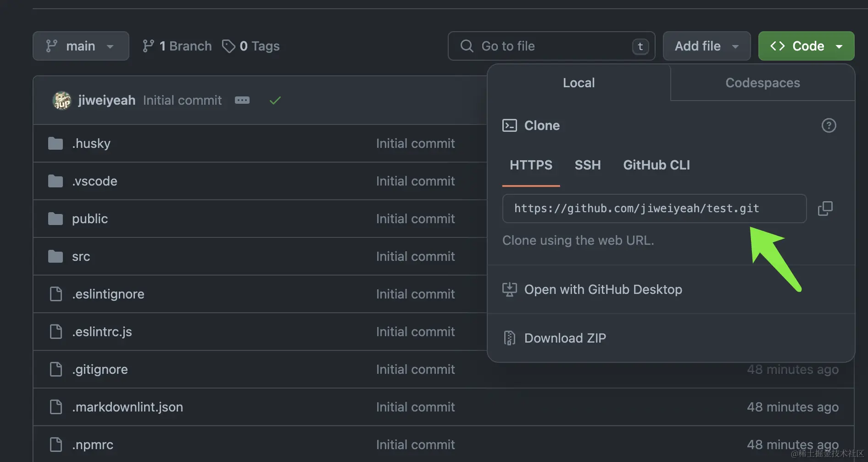Expand commit details with the ellipsis button
Viewport: 868px width, 462px height.
click(242, 100)
